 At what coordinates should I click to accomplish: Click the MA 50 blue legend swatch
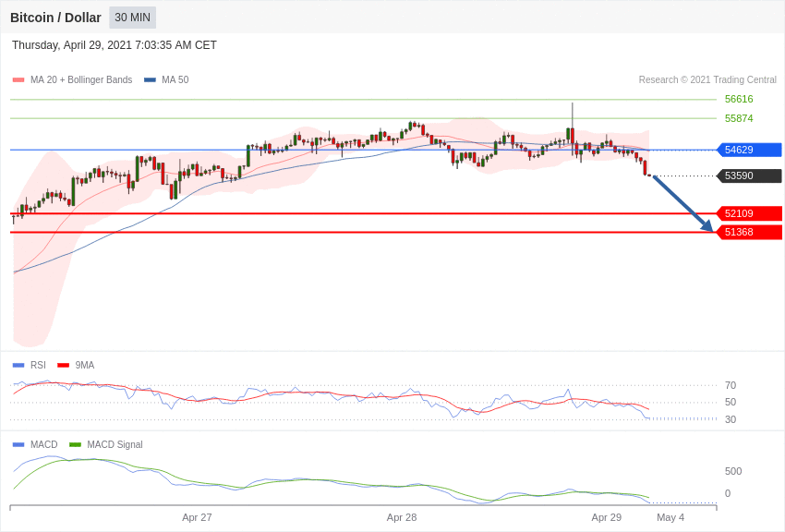(150, 79)
